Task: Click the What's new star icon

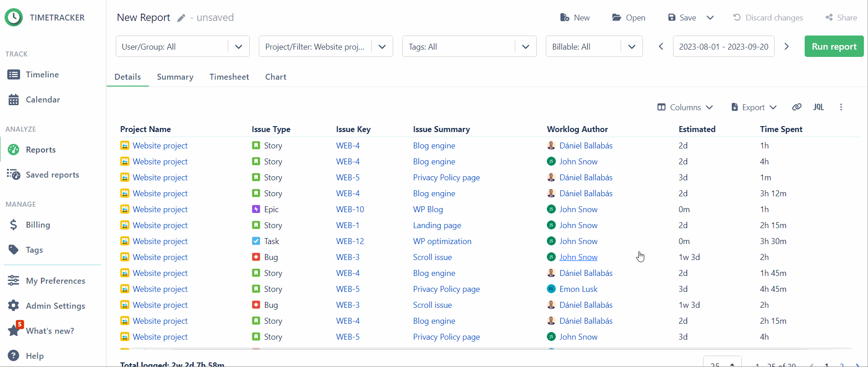Action: pyautogui.click(x=14, y=330)
